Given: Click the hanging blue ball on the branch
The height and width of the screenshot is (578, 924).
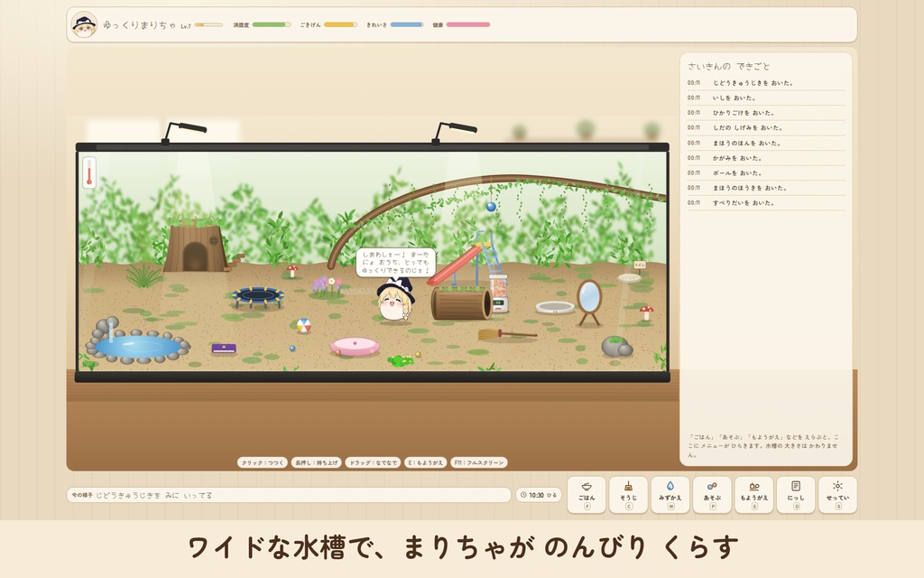Looking at the screenshot, I should 491,207.
